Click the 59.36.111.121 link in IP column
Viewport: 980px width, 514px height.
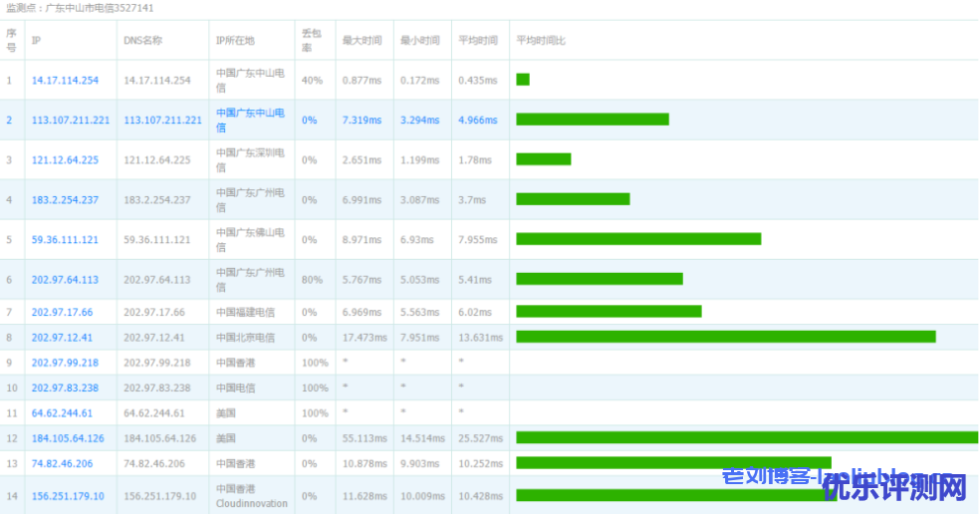click(65, 240)
